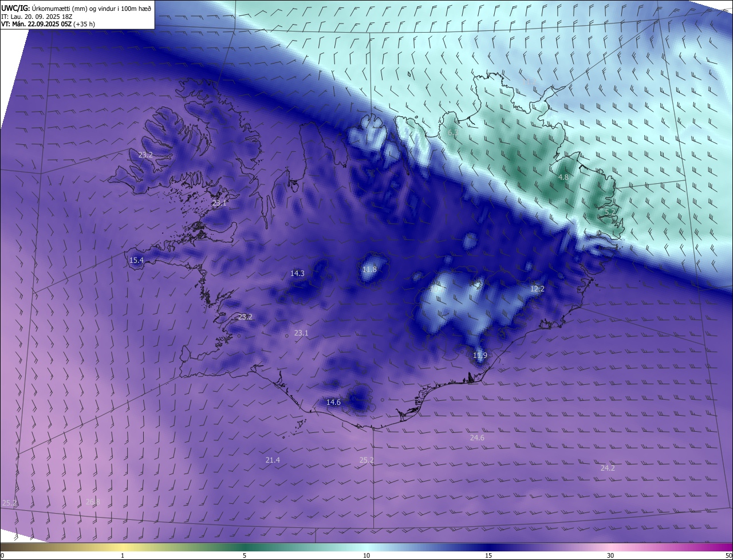Click the 14.3 value label
Image resolution: width=733 pixels, height=560 pixels.
coord(297,274)
